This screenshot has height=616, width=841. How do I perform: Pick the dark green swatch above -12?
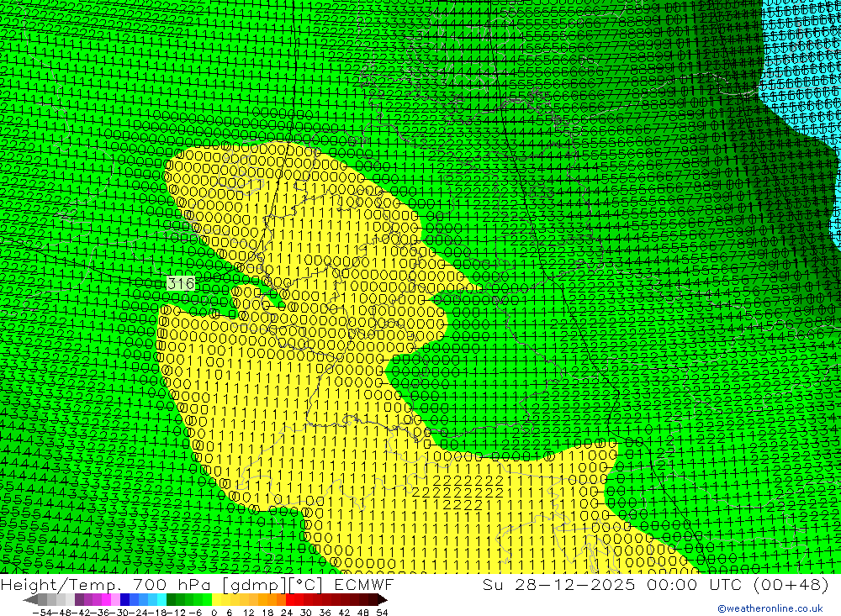tap(171, 600)
